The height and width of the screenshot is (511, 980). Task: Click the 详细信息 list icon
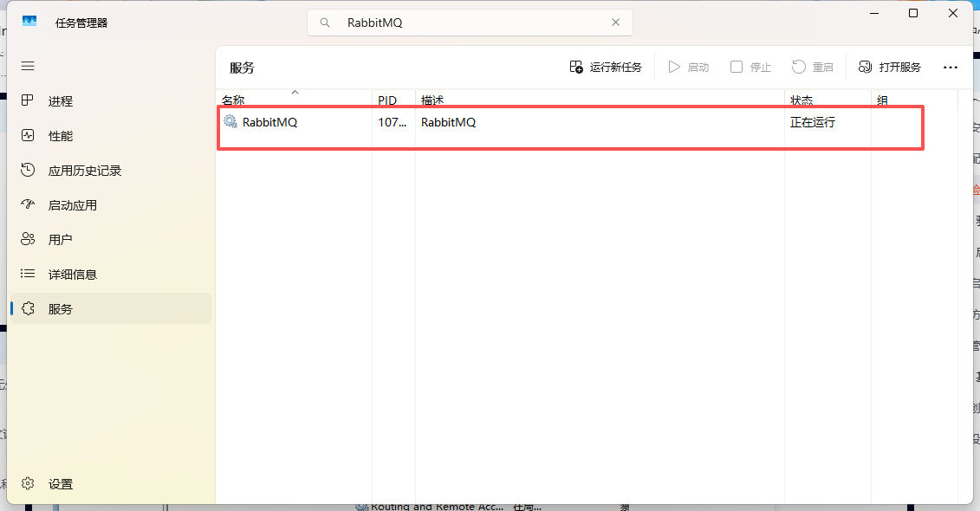tap(28, 274)
